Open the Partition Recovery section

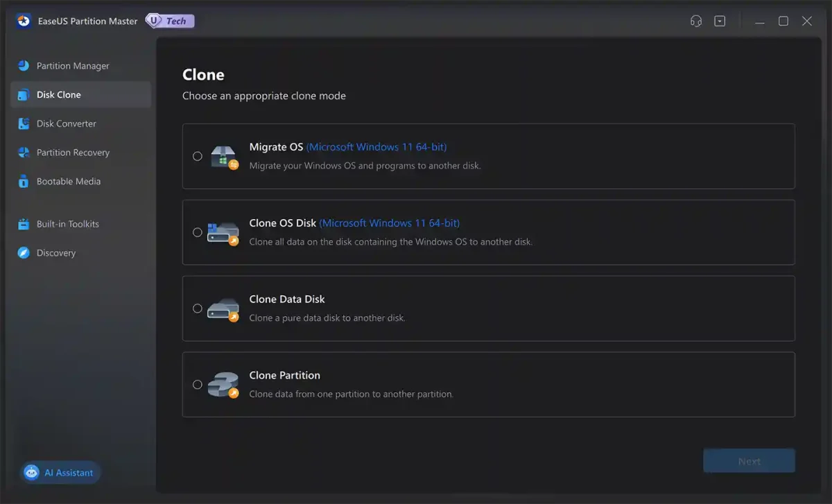click(x=80, y=153)
